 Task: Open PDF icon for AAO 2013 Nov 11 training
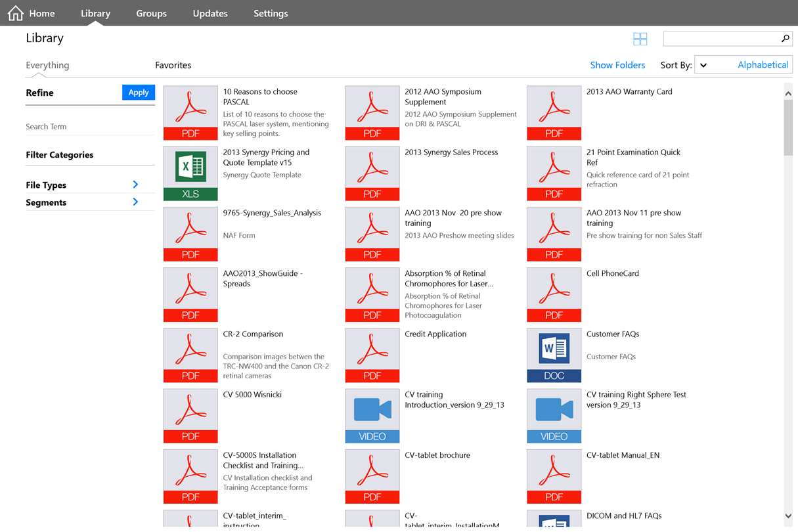tap(554, 234)
